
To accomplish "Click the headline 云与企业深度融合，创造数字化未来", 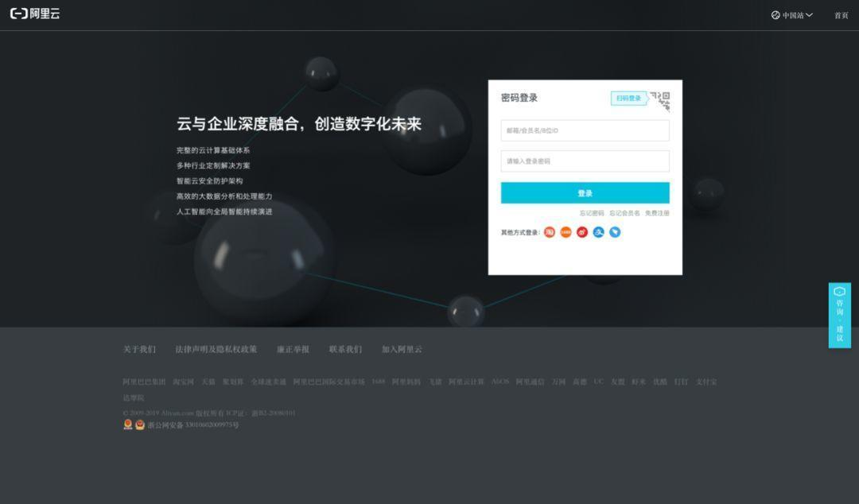I will point(298,124).
